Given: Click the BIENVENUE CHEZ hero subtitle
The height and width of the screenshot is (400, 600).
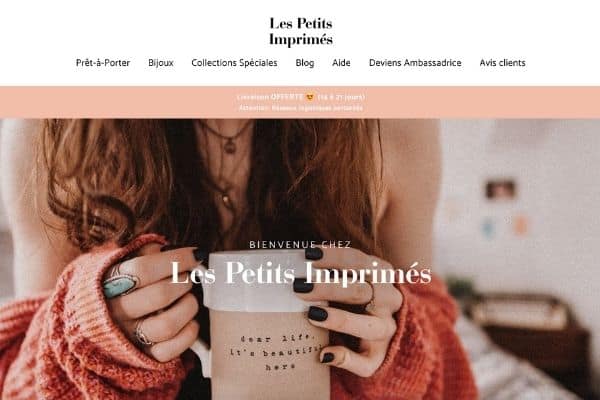Looking at the screenshot, I should 300,245.
